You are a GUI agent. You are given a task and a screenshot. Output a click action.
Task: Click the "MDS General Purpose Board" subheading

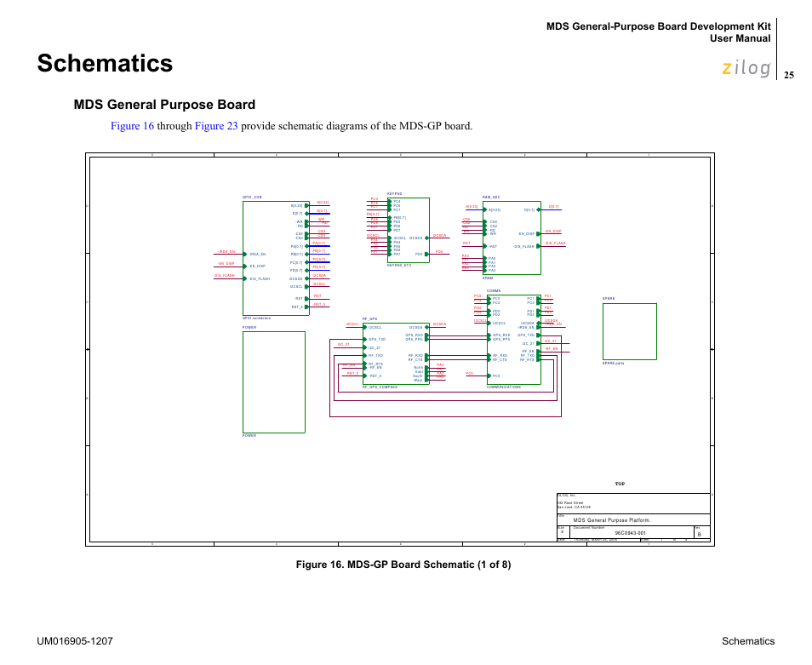(164, 105)
